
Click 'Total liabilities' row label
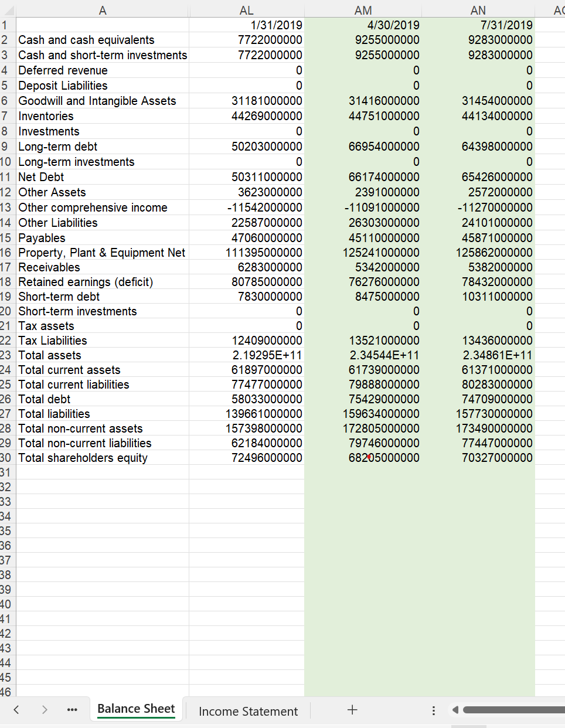[54, 414]
